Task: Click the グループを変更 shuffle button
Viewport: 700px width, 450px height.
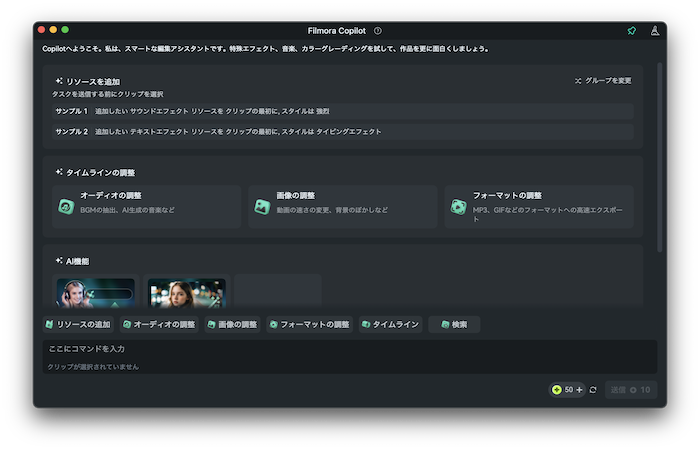Action: tap(603, 81)
